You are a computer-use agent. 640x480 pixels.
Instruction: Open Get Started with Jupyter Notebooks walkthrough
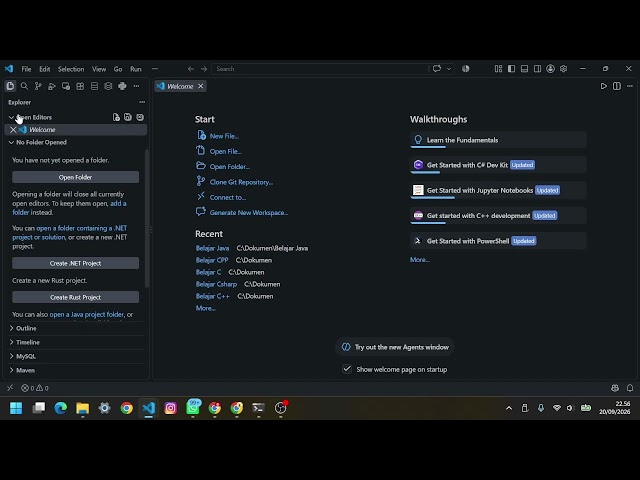[498, 190]
